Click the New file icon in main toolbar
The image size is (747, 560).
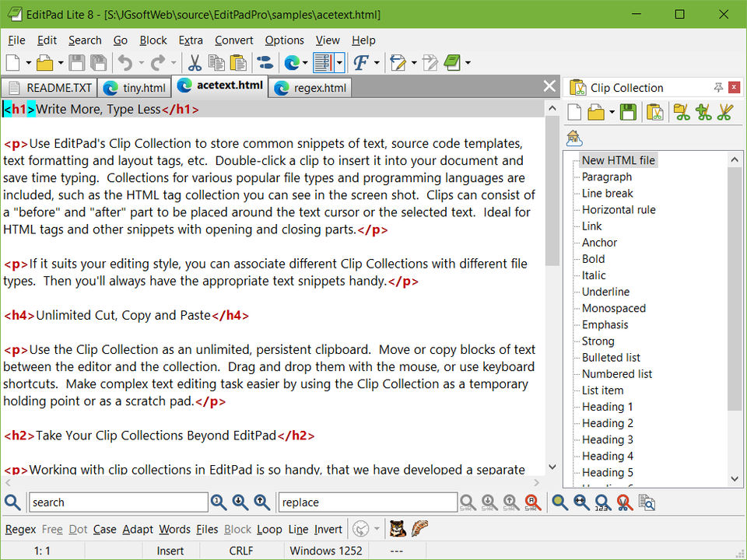click(x=12, y=62)
